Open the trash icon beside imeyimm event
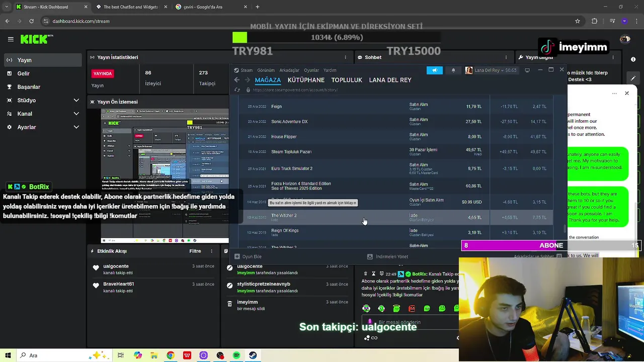This screenshot has width=644, height=362. click(x=230, y=304)
